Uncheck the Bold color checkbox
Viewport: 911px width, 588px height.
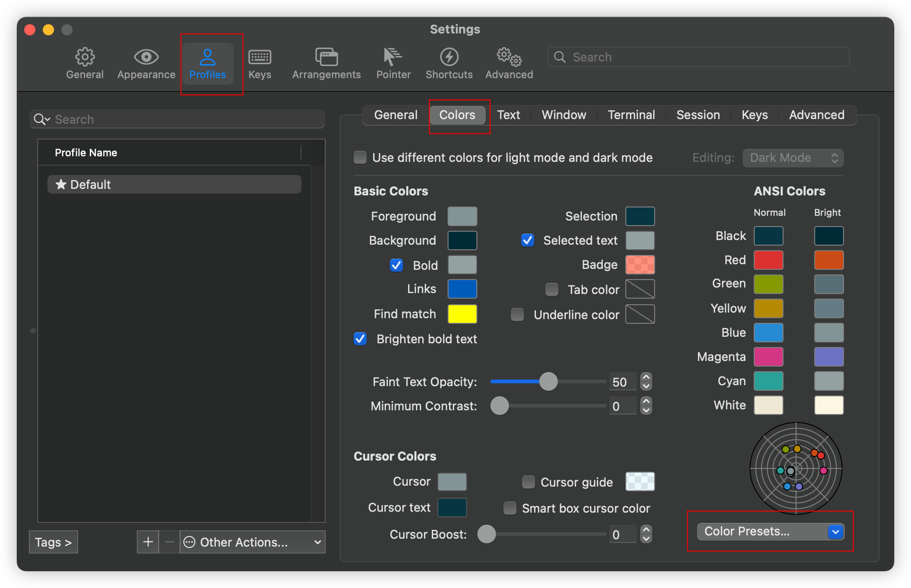pos(396,265)
